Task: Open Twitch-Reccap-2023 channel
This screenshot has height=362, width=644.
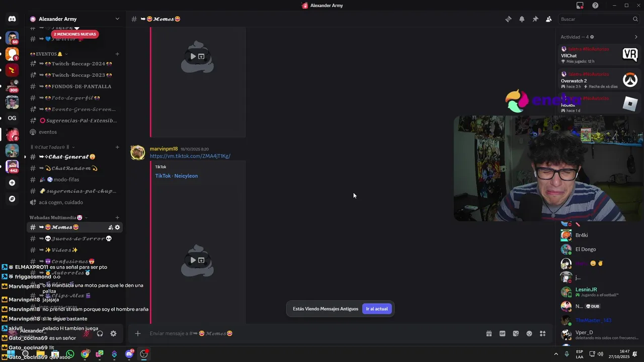Action: (74, 75)
